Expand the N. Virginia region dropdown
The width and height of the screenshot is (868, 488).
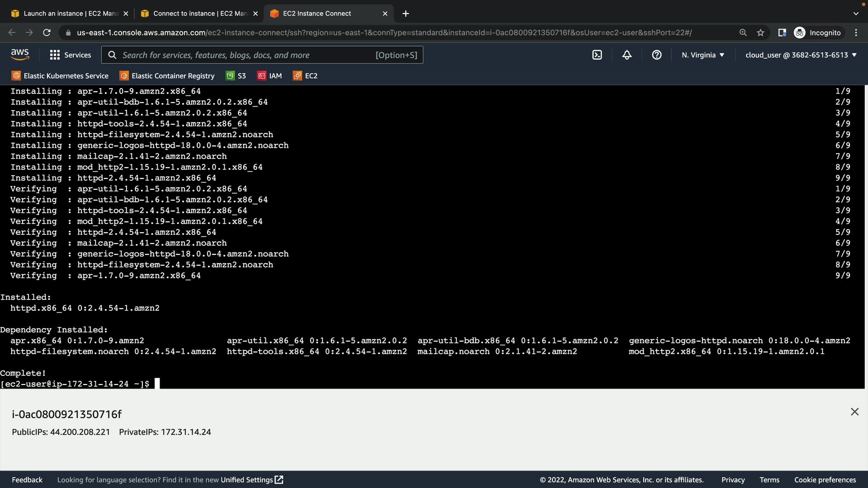[x=703, y=55]
